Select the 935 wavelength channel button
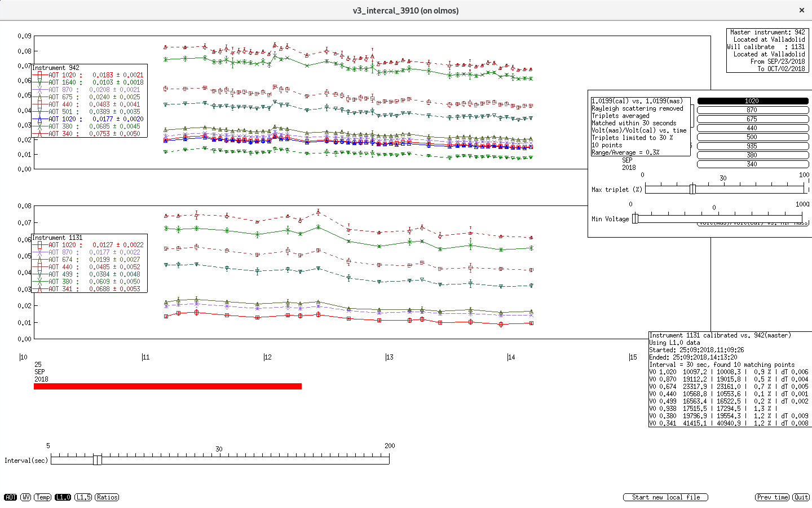Image resolution: width=812 pixels, height=508 pixels. coord(753,146)
